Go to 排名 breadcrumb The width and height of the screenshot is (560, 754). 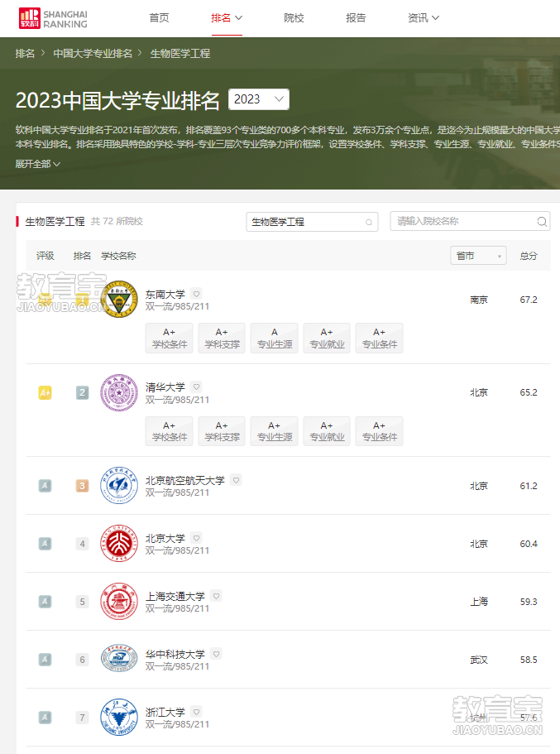(x=25, y=53)
